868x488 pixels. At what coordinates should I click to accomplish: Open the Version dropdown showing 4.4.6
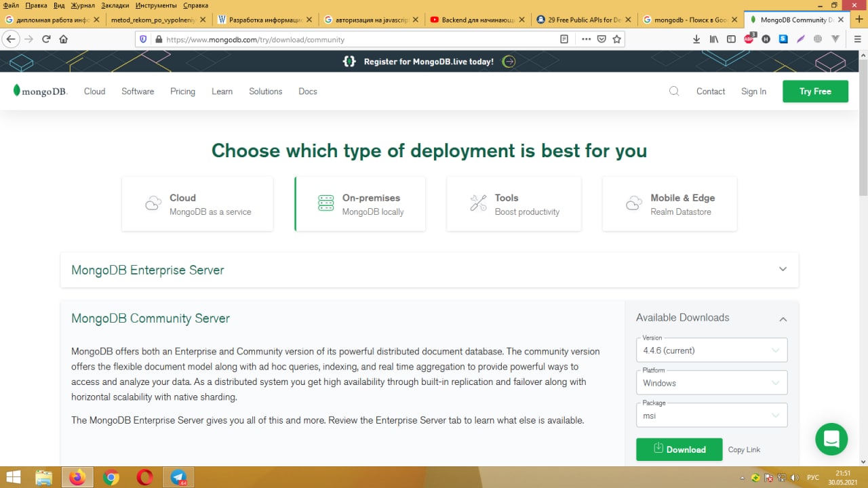711,350
